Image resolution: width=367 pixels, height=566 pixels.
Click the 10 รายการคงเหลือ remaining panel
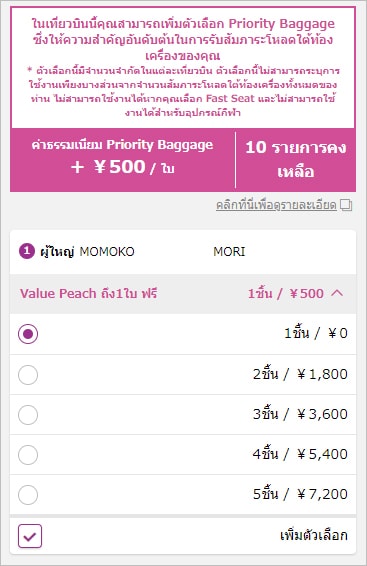[x=296, y=160]
